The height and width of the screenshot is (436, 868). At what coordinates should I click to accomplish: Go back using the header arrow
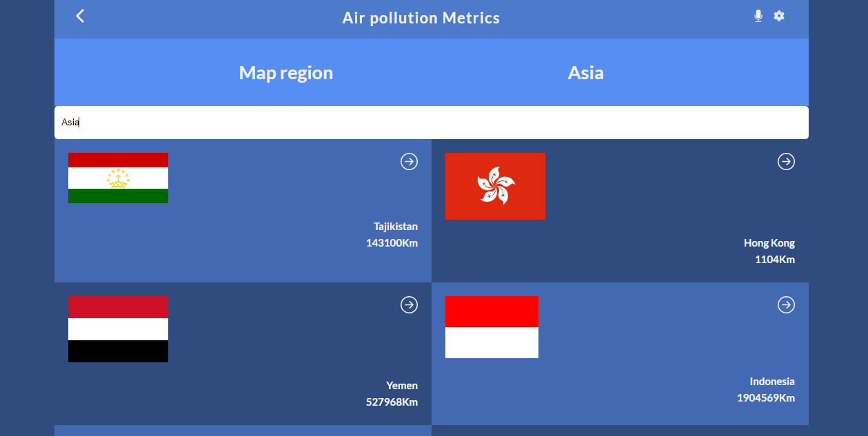[80, 16]
